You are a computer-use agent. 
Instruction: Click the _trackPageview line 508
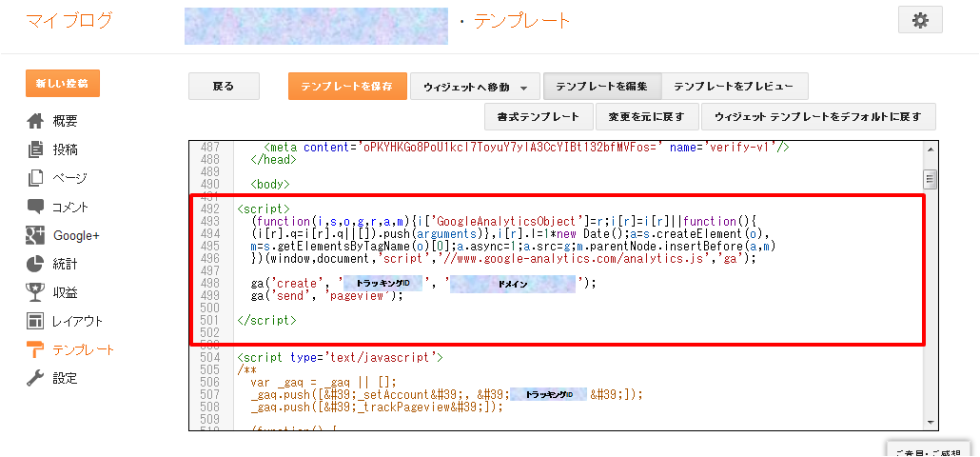click(x=377, y=407)
